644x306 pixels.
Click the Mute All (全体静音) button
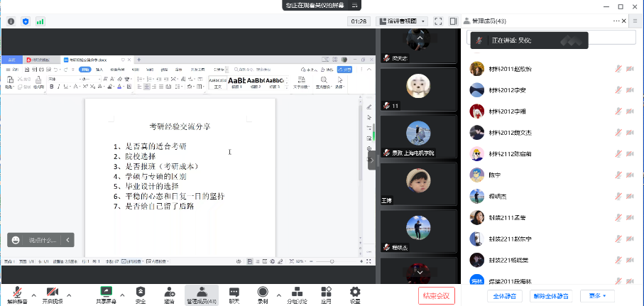[x=506, y=295]
